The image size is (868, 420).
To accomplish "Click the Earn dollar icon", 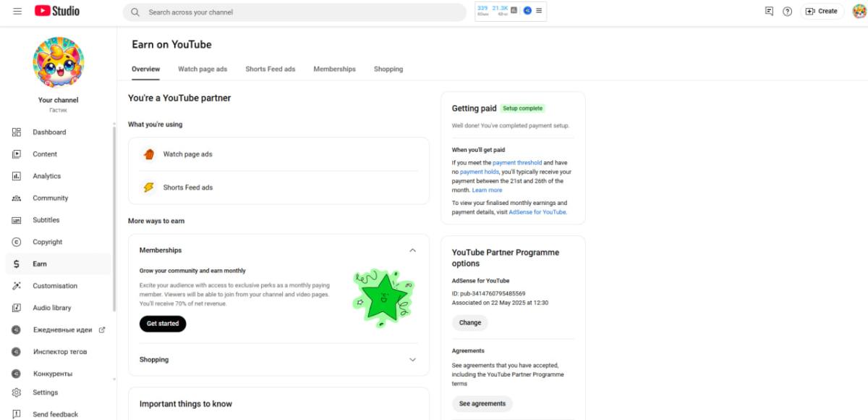I will pyautogui.click(x=17, y=264).
